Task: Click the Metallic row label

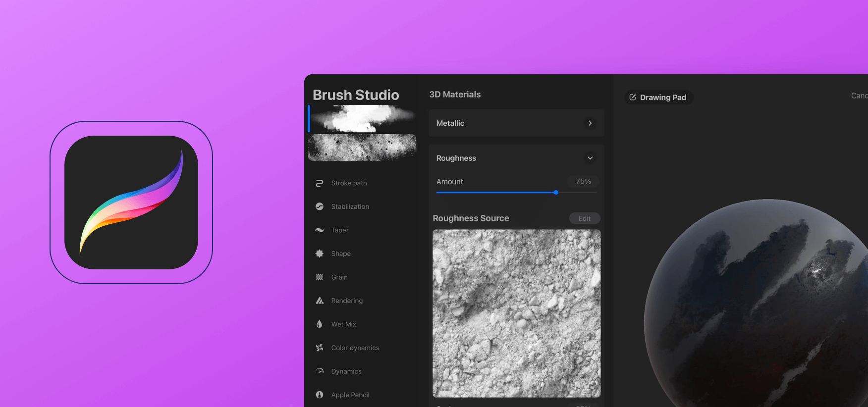Action: click(x=450, y=123)
